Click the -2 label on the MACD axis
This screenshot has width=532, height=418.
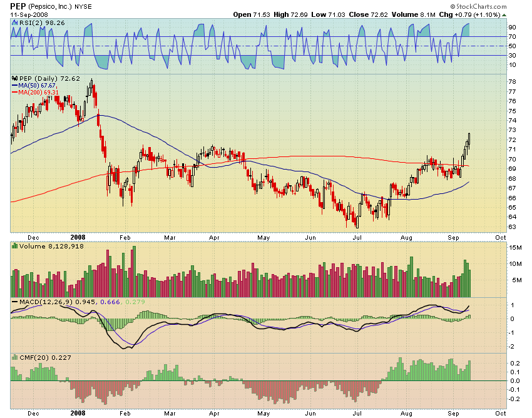[x=512, y=347]
